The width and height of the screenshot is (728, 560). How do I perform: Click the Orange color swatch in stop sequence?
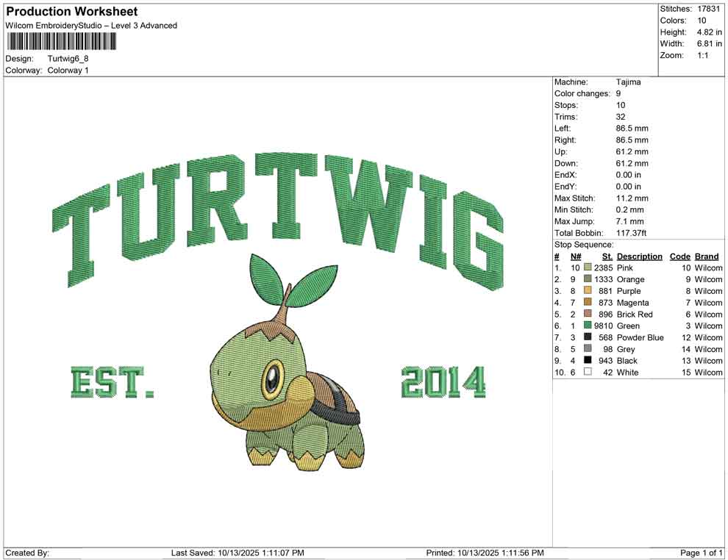pos(588,279)
